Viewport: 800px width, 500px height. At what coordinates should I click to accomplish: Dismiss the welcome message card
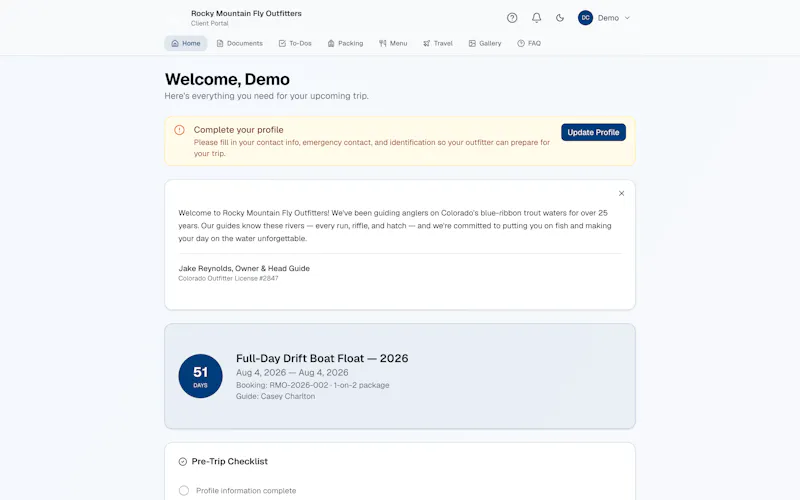pos(621,193)
